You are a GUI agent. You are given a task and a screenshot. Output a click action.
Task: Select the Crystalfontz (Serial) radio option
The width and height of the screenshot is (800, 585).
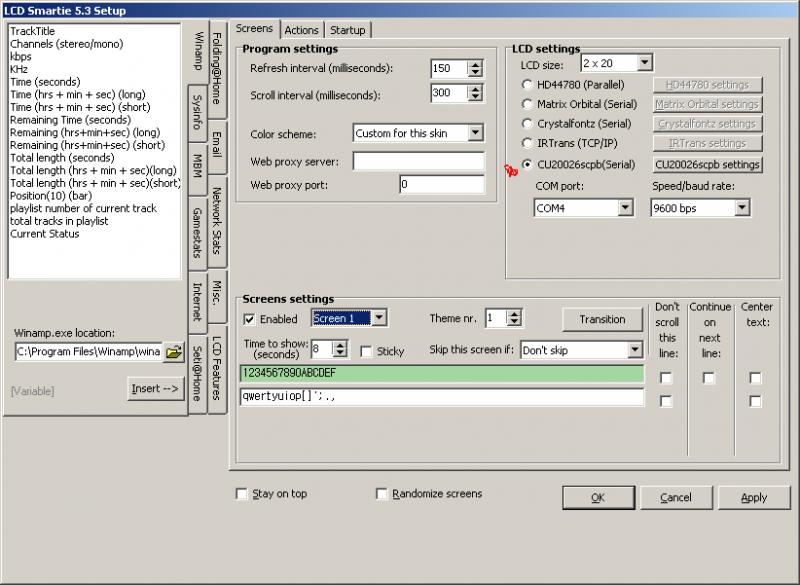[x=527, y=124]
